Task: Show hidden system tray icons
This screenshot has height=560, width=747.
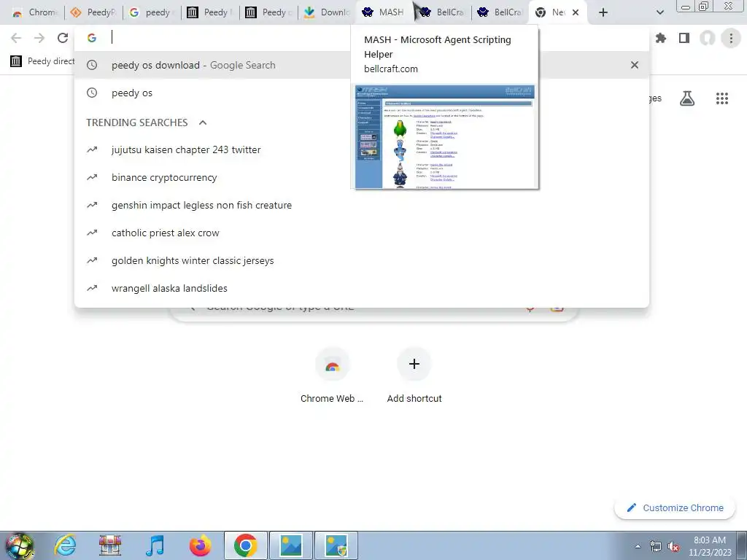Action: pos(638,546)
